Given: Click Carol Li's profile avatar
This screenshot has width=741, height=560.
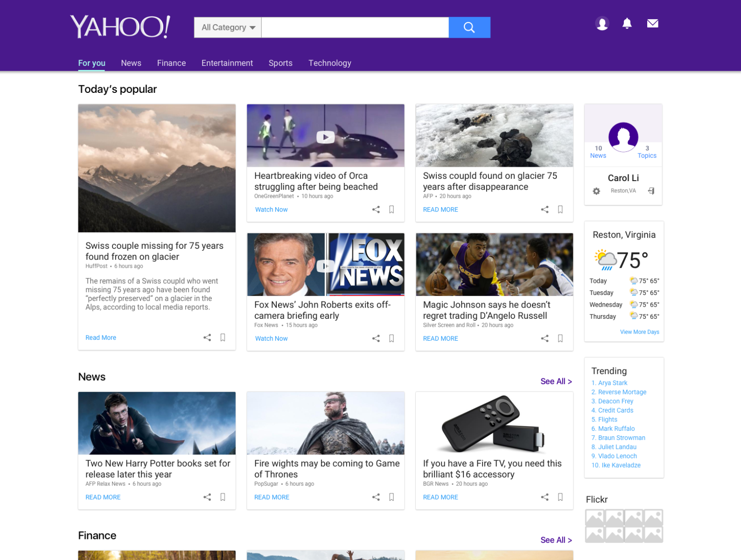Looking at the screenshot, I should 623,137.
